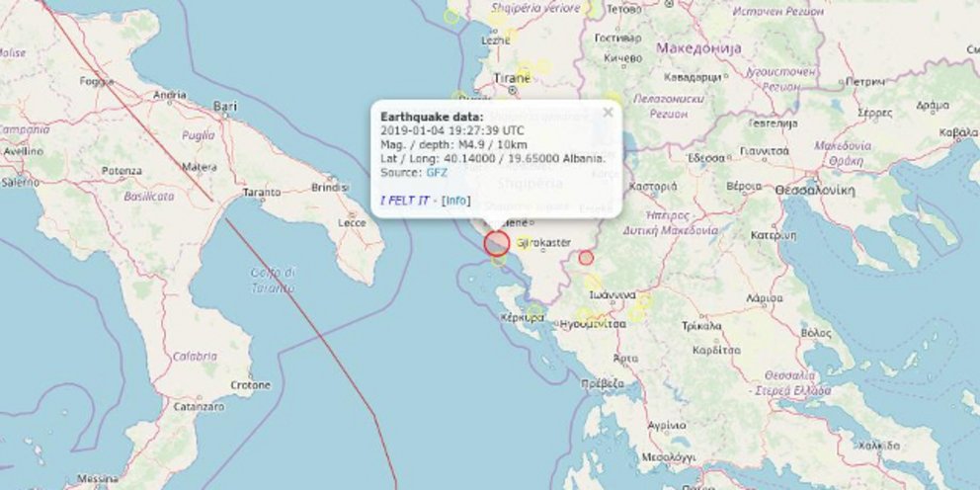Click the Bari city label

coord(225,107)
